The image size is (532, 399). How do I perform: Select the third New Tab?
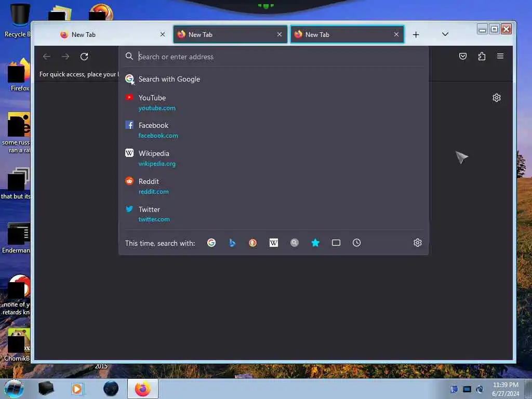(347, 35)
